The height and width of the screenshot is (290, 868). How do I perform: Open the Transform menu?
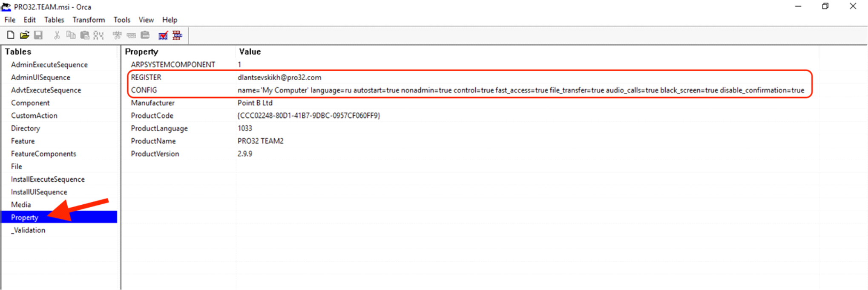[89, 20]
